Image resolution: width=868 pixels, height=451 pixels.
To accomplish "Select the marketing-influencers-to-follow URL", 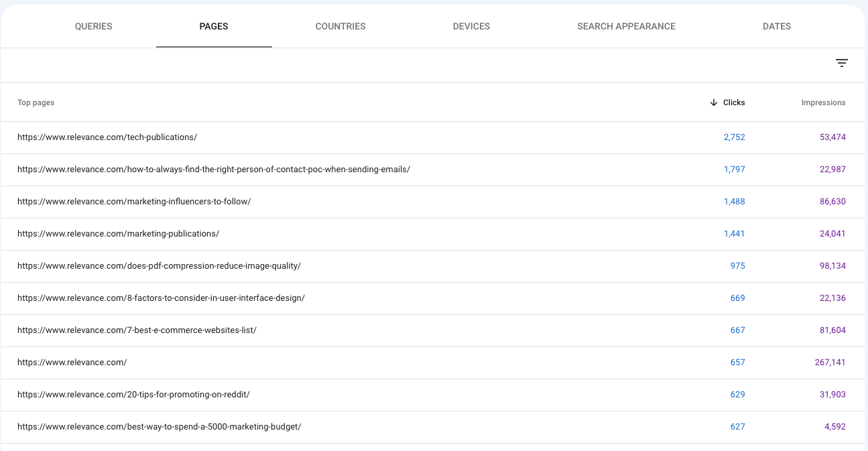I will click(x=134, y=201).
